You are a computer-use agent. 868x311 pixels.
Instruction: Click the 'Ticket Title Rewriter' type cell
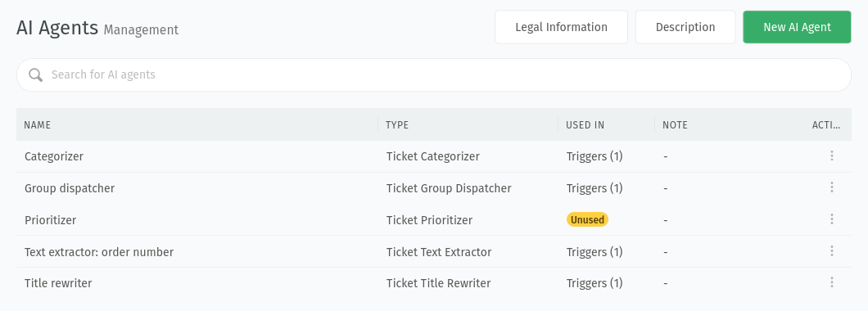point(438,283)
